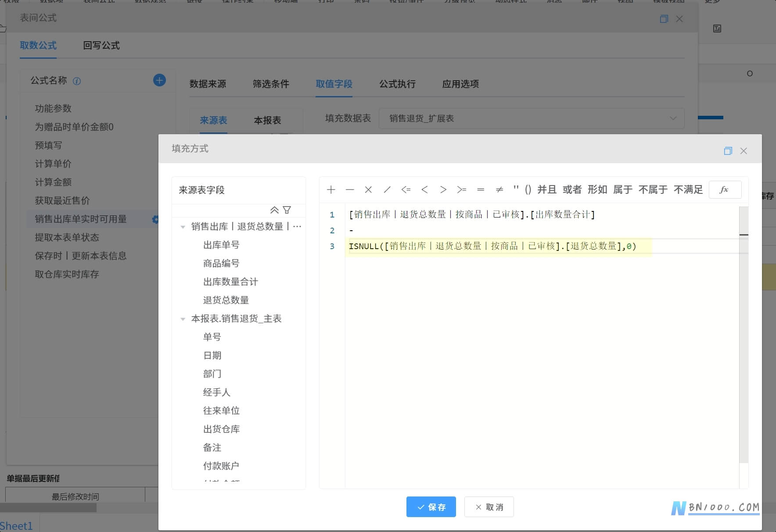Insert 形如 operator
The width and height of the screenshot is (776, 532).
(597, 189)
